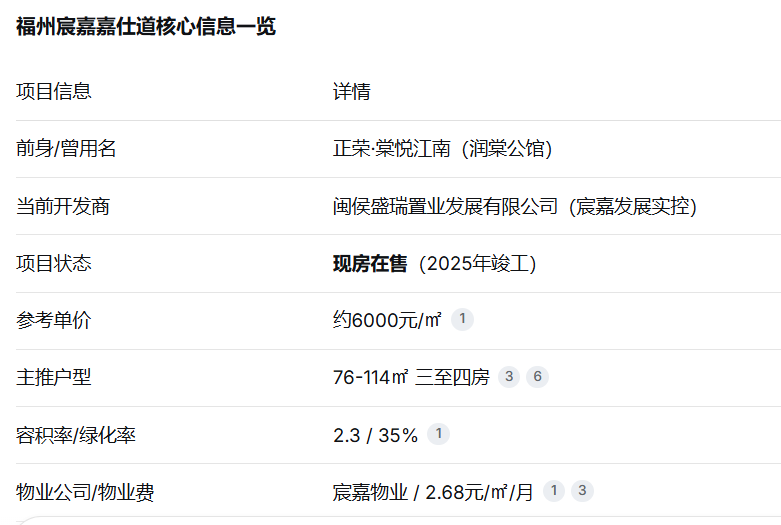Click the 福州宸嘉嘉仕道核心信息一览 heading

(x=146, y=26)
